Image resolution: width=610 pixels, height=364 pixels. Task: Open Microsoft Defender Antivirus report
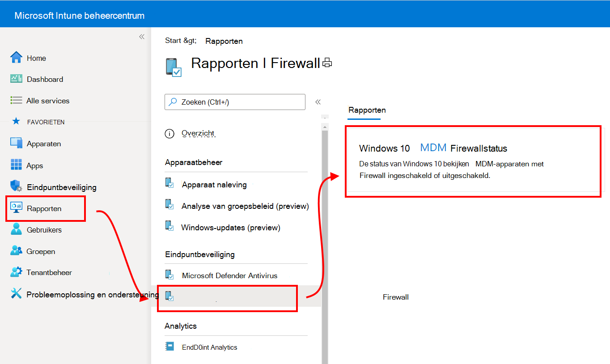[x=230, y=276]
